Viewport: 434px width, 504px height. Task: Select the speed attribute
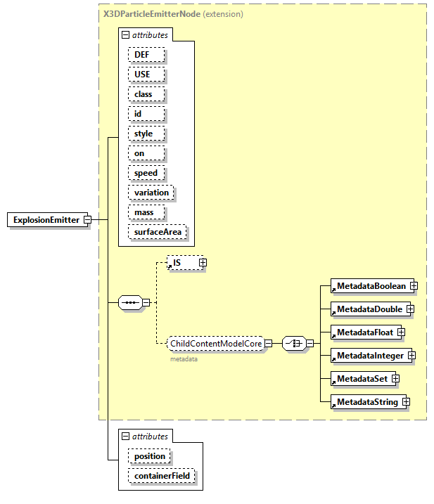(x=146, y=173)
